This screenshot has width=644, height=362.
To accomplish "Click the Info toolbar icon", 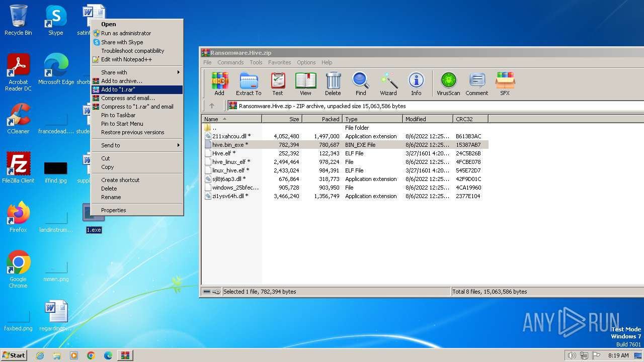I will [416, 83].
